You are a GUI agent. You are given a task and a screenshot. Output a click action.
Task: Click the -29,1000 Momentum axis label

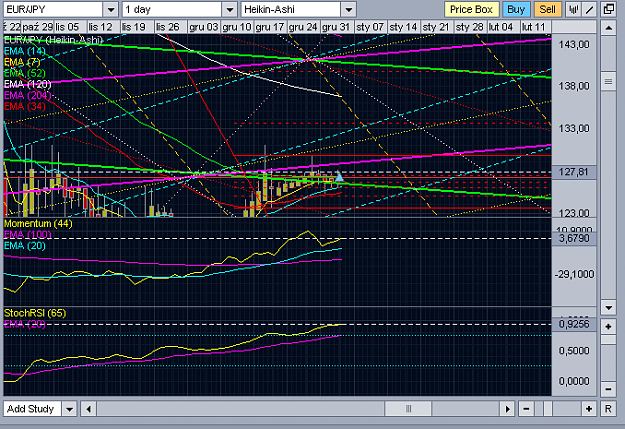point(574,274)
